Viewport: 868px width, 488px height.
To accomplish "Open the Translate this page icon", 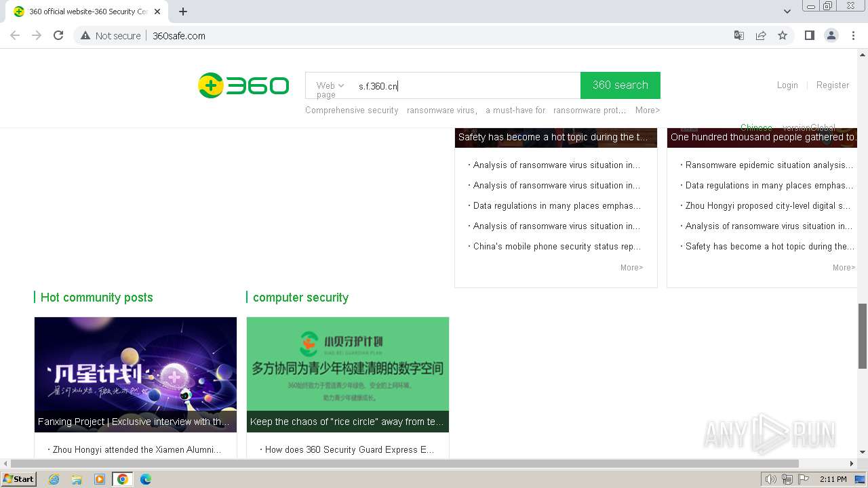I will 739,35.
